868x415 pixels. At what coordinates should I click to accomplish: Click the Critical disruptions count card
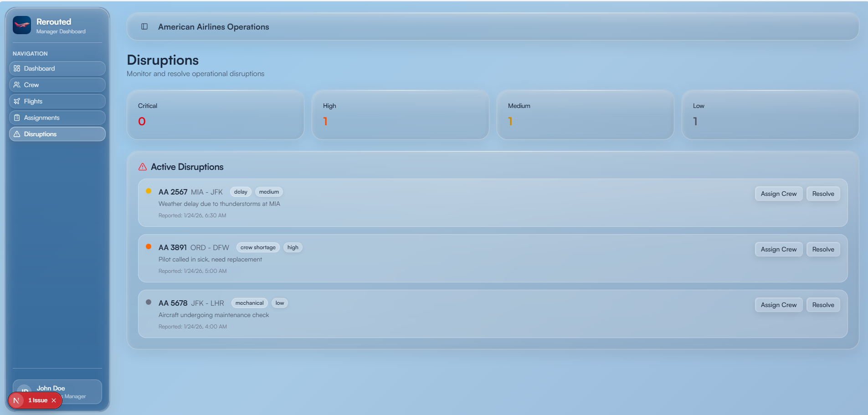tap(215, 115)
